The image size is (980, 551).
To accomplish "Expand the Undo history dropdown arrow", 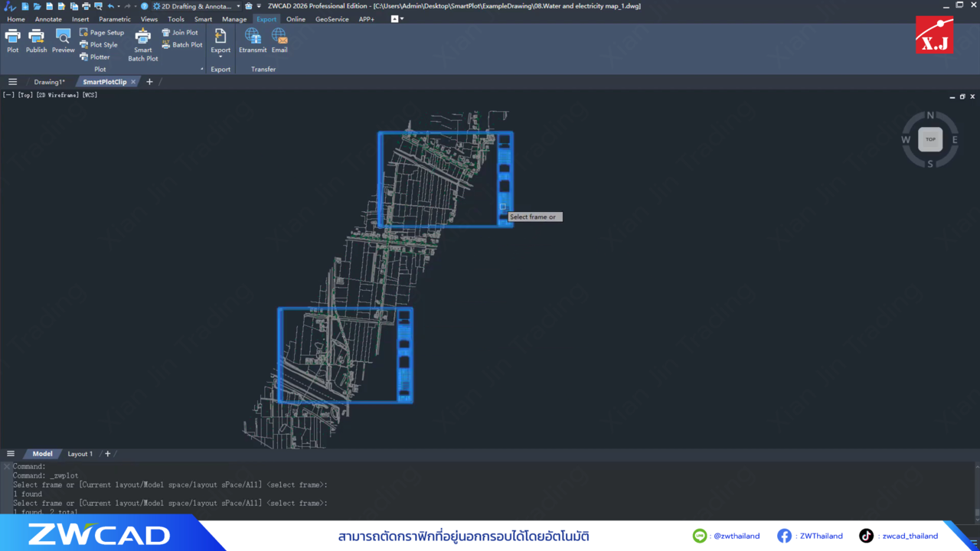I will [x=119, y=6].
